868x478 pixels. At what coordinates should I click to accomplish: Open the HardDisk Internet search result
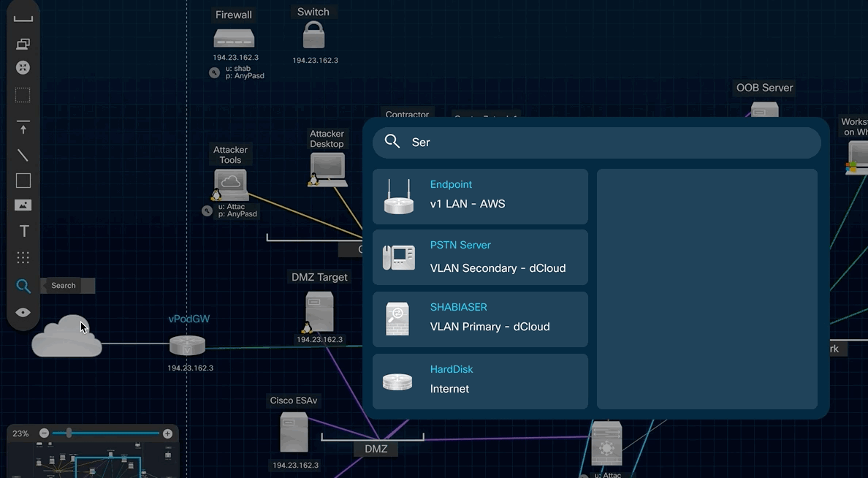point(480,382)
